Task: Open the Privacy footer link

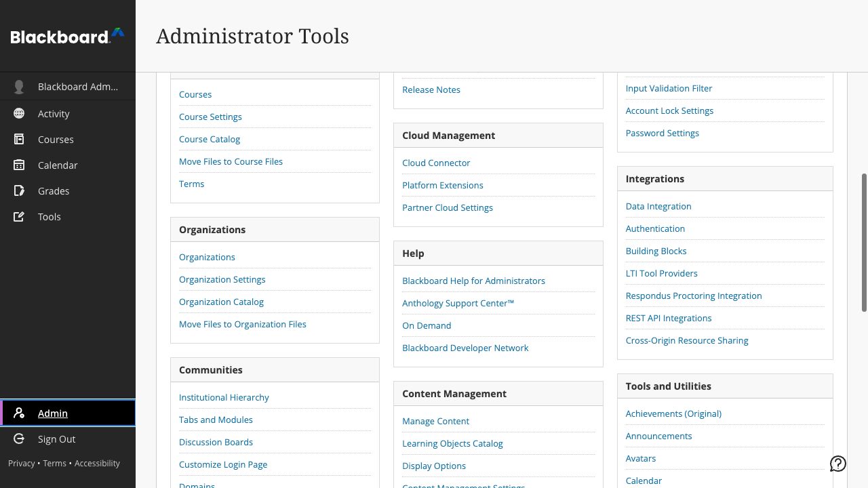Action: coord(21,463)
